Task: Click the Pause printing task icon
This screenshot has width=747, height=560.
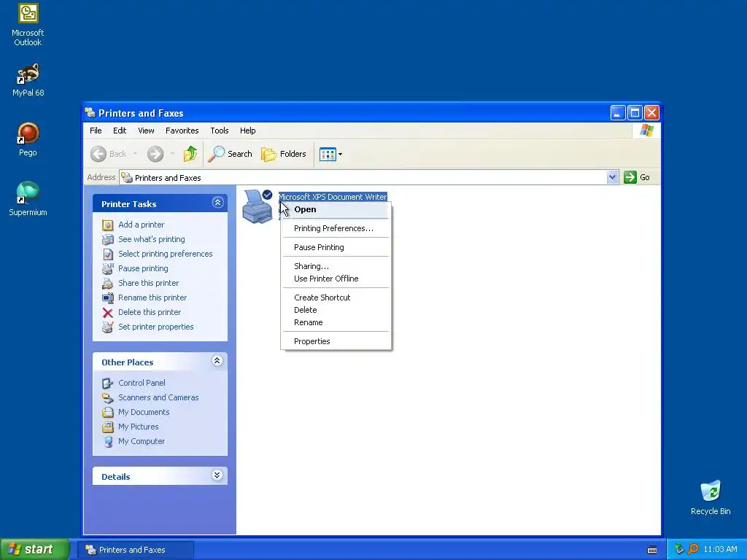Action: [x=108, y=268]
